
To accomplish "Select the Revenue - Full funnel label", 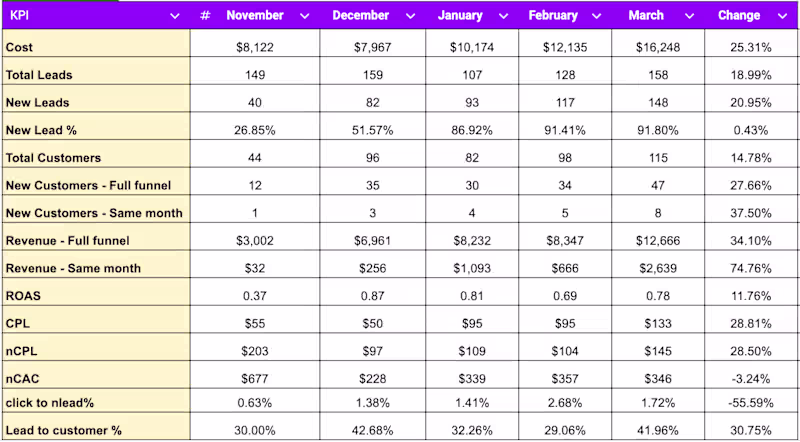I will point(95,241).
